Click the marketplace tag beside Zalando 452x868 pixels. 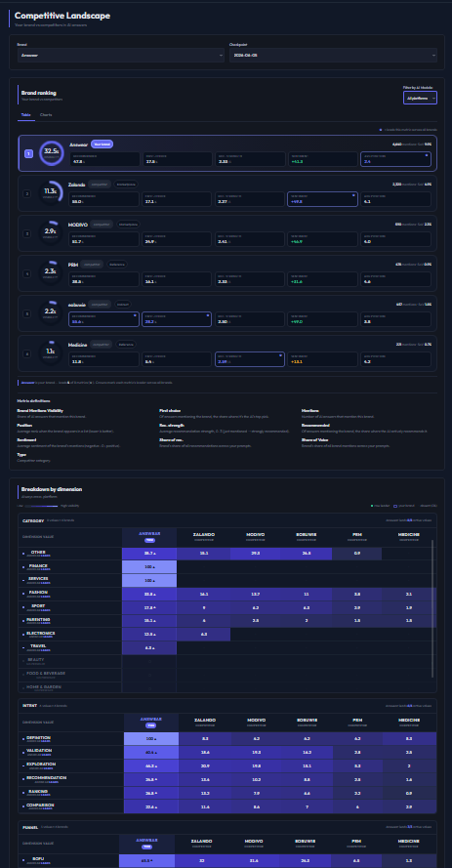click(126, 185)
